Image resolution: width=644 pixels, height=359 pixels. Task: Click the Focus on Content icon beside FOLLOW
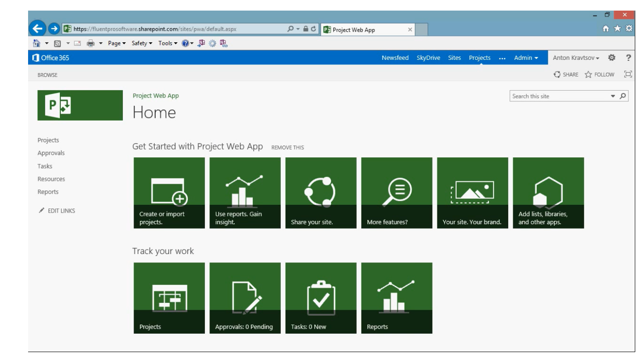pos(628,74)
